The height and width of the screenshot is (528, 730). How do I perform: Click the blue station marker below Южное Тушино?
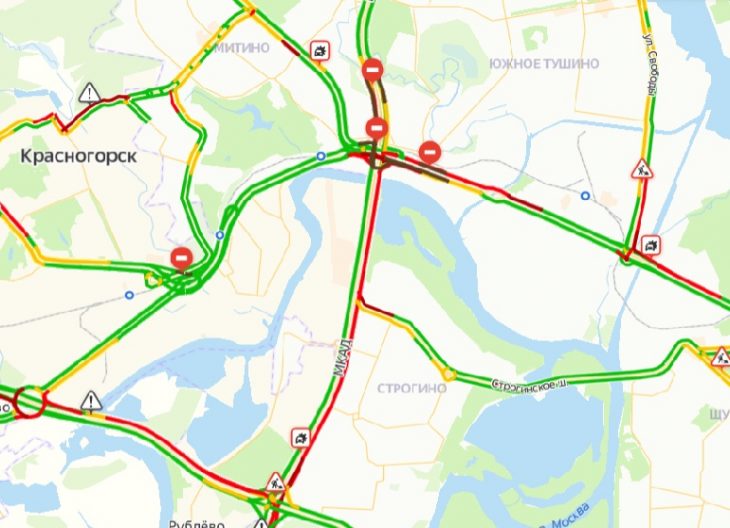click(585, 196)
